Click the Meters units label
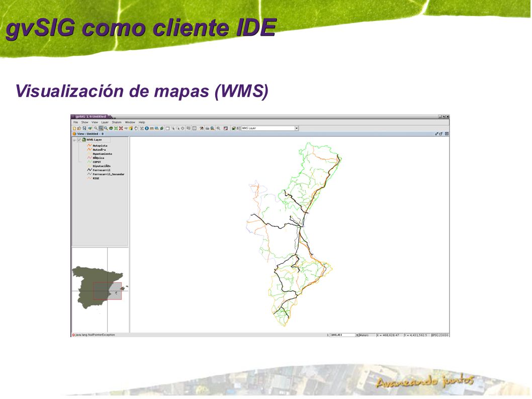This screenshot has height=399, width=532. click(x=364, y=335)
